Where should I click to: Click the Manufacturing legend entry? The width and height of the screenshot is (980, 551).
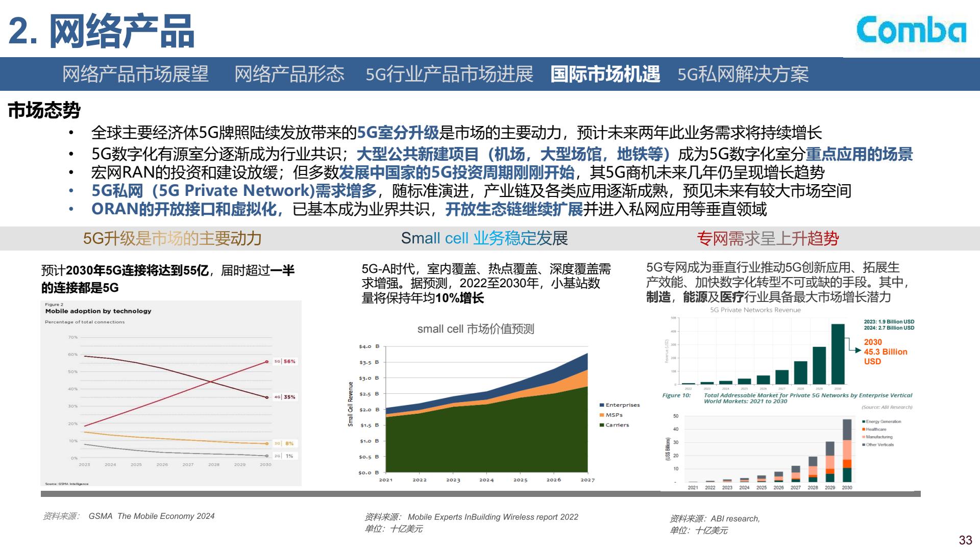877,437
